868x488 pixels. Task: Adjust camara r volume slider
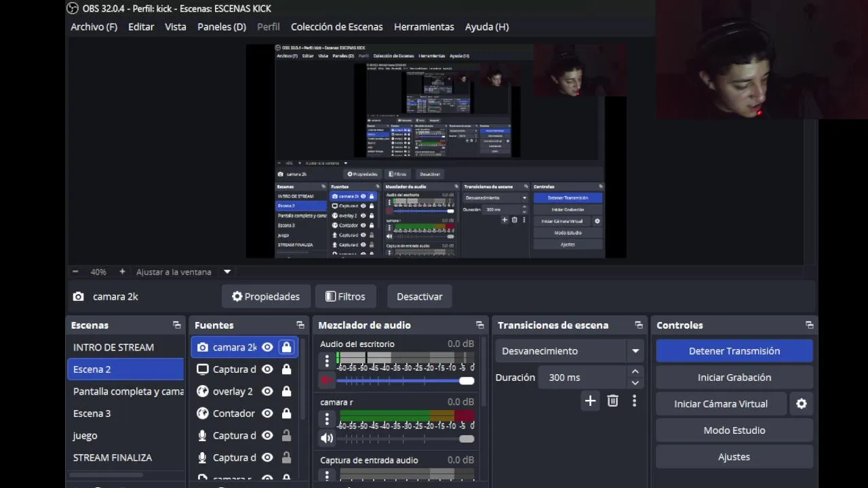point(406,439)
